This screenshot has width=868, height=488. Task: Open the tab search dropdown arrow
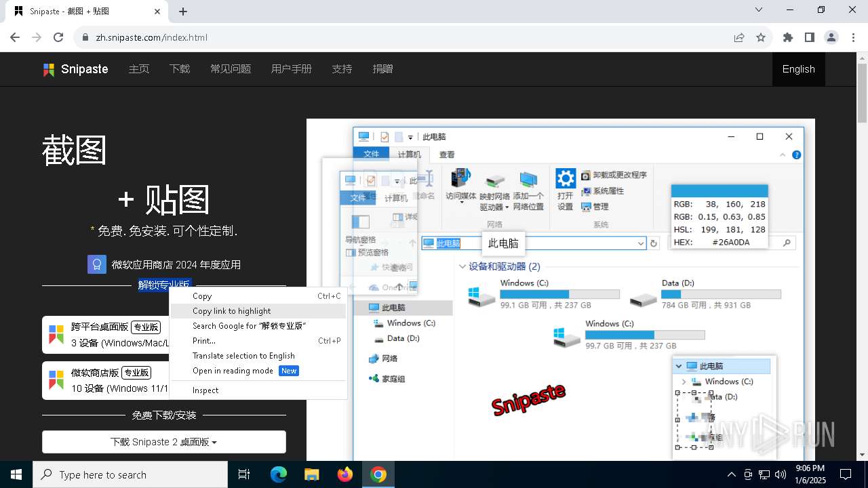coord(759,10)
